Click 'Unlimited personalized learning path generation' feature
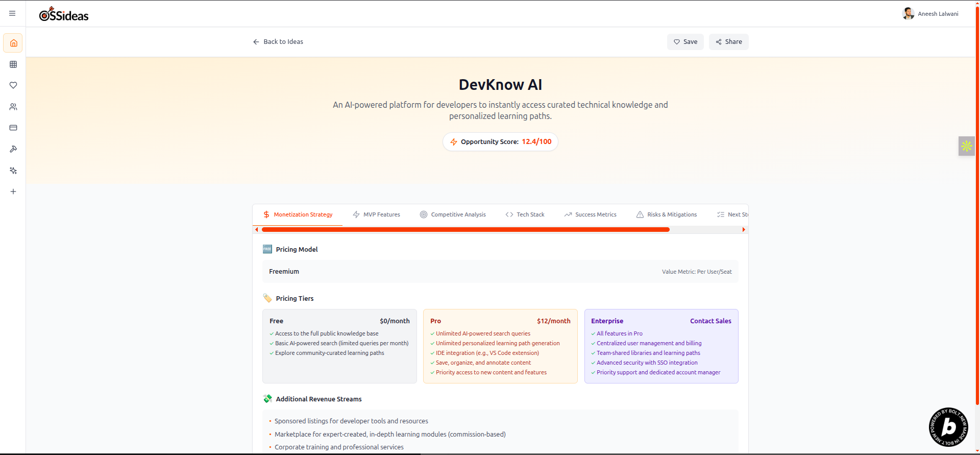The image size is (980, 455). [x=498, y=343]
